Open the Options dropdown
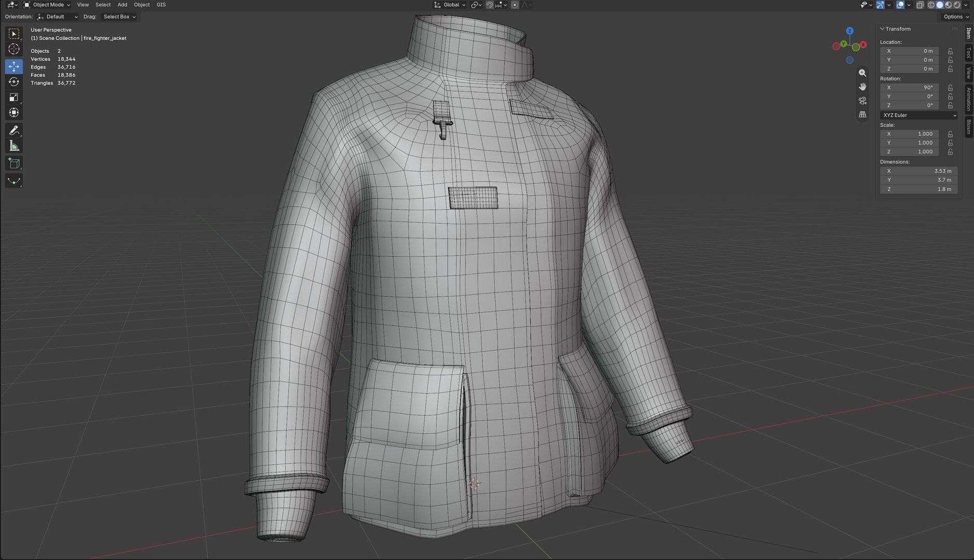The image size is (974, 560). [x=955, y=17]
